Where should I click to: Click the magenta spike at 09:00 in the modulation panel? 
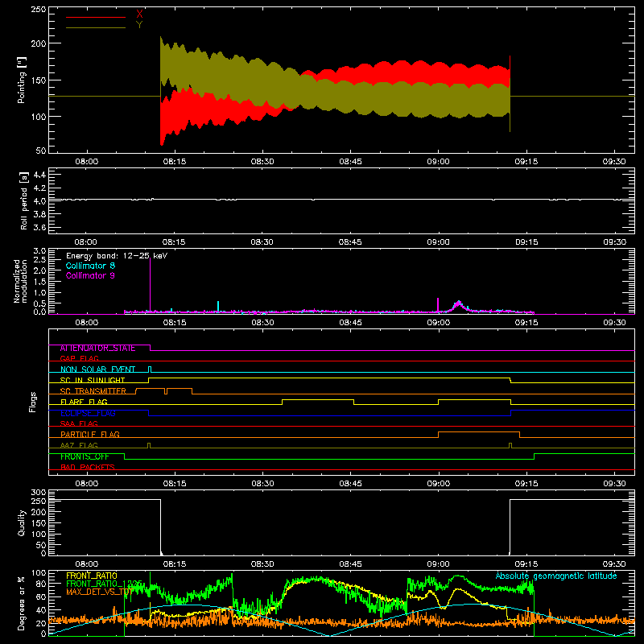tap(438, 305)
